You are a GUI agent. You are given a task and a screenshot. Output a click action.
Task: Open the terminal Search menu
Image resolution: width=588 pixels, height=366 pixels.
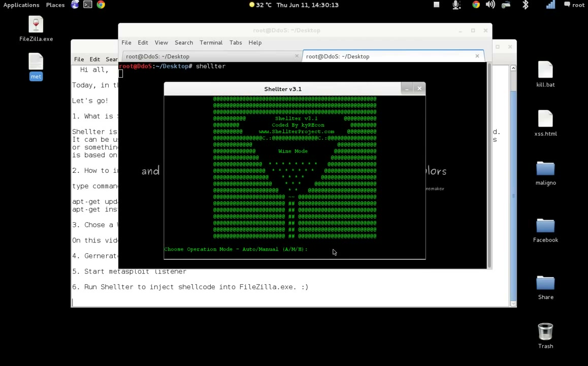point(184,42)
